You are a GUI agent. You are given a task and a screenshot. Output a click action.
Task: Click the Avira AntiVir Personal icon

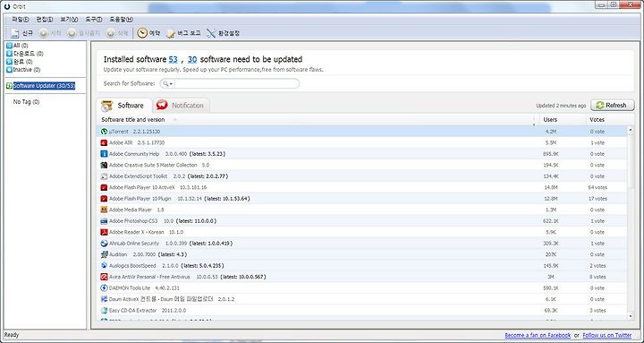pyautogui.click(x=104, y=277)
